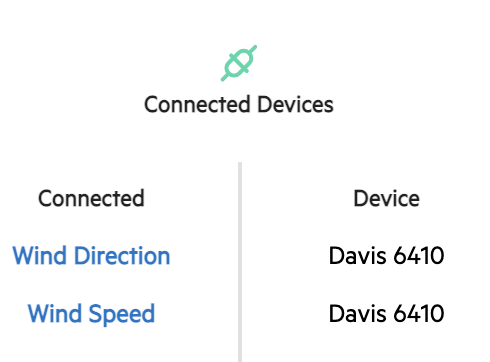View the Wind Speed sensor details
490x362 pixels.
pyautogui.click(x=91, y=314)
